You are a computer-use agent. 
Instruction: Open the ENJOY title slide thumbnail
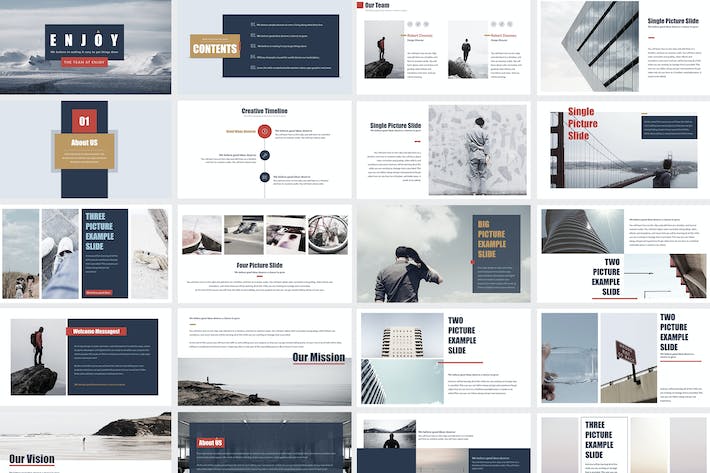coord(86,47)
